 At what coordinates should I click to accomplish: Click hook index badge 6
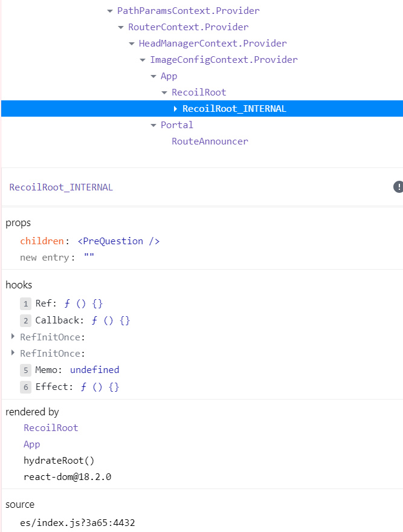point(25,387)
